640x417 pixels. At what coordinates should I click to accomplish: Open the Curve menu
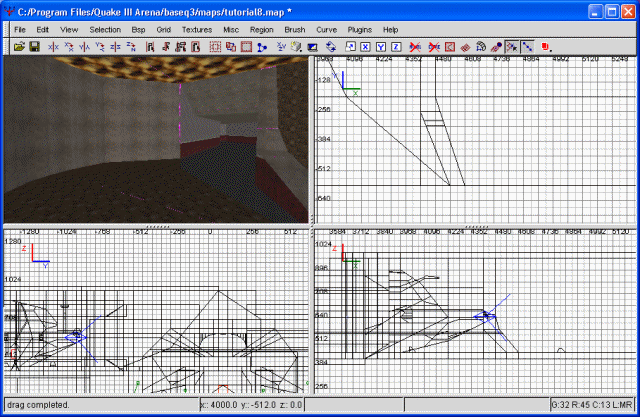(x=327, y=29)
